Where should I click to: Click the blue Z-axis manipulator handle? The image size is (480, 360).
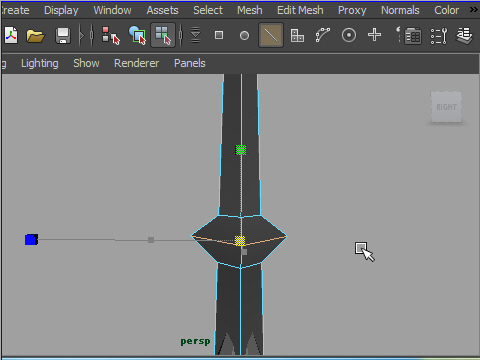point(31,240)
